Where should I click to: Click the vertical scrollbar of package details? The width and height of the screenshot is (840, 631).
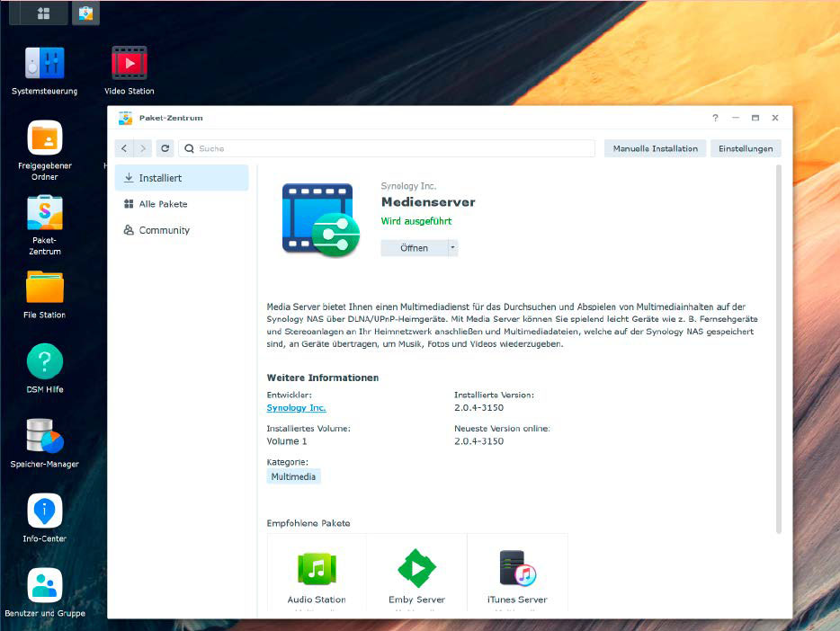(x=778, y=349)
